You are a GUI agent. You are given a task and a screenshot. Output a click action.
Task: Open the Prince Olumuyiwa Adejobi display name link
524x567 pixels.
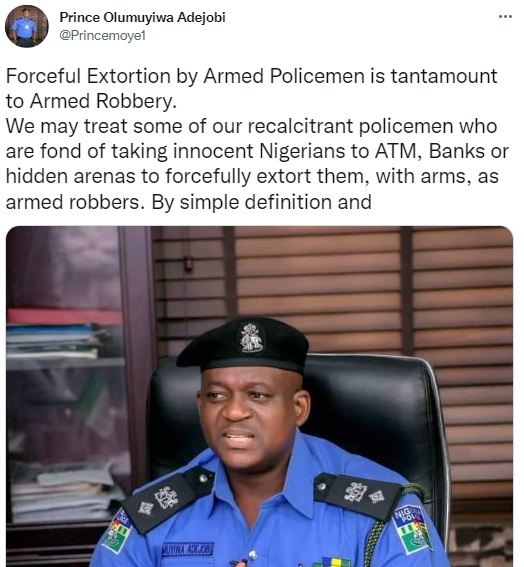click(142, 17)
